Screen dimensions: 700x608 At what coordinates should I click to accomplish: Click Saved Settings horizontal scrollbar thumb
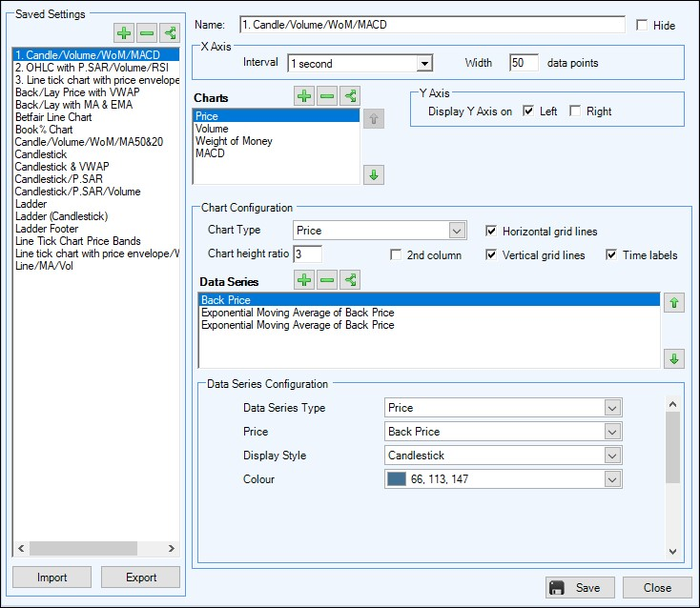pos(84,548)
